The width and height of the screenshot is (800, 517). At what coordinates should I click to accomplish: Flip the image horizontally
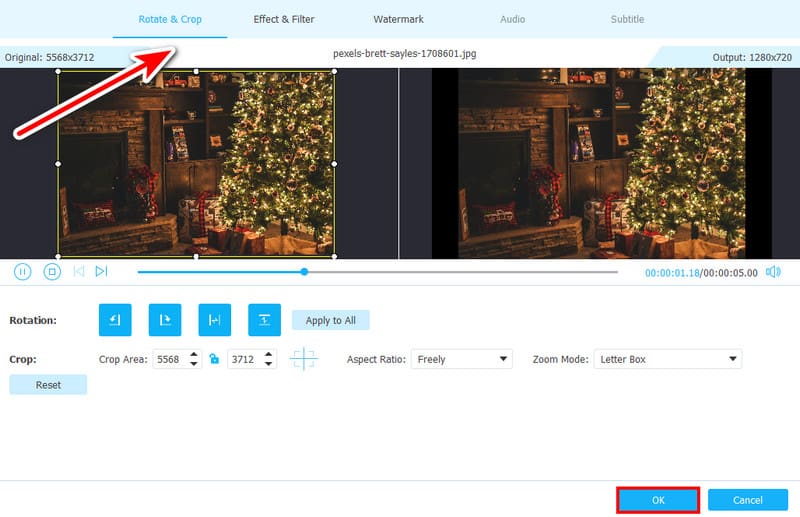pos(215,320)
